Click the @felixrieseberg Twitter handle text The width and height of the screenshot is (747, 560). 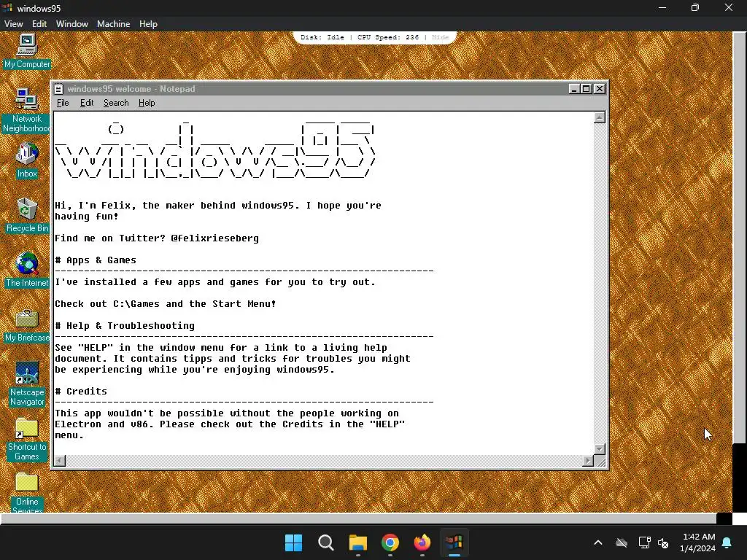tap(215, 238)
